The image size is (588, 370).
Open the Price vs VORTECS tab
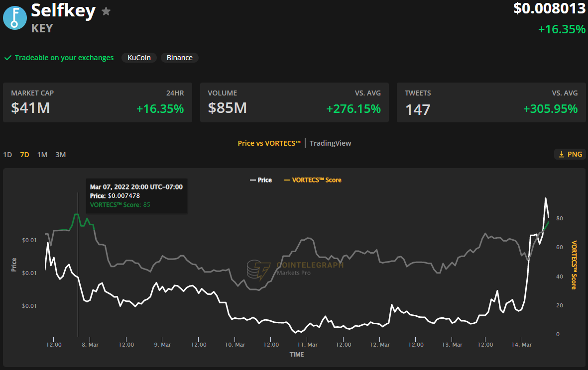tap(269, 143)
